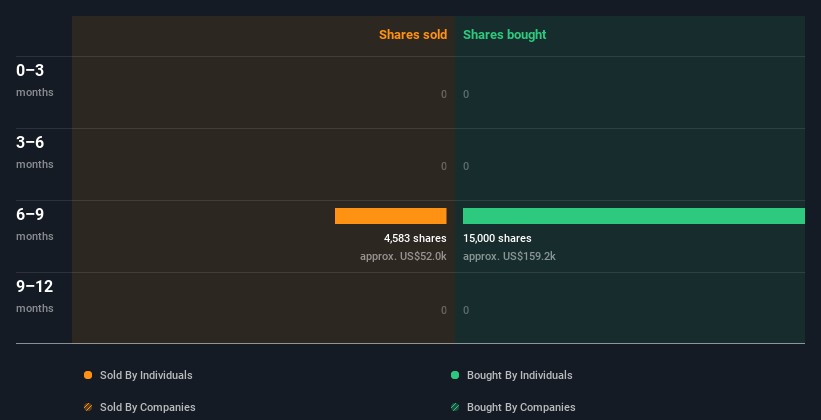The height and width of the screenshot is (420, 821).
Task: Click the sold zero in the 3–6 months row
Action: [444, 166]
